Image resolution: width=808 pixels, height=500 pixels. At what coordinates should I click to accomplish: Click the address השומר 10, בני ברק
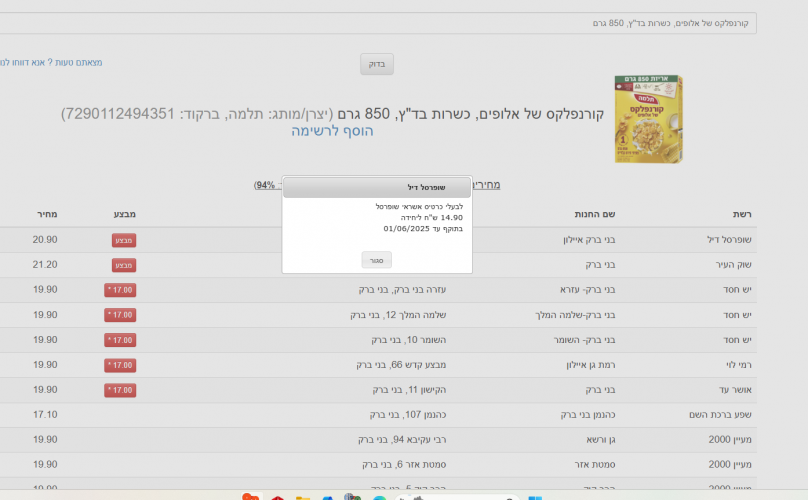[409, 340]
